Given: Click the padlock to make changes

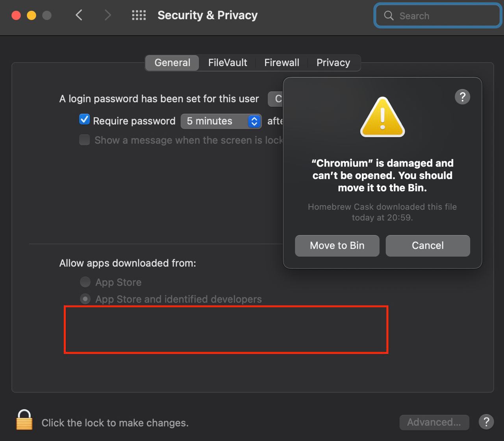Looking at the screenshot, I should (24, 419).
